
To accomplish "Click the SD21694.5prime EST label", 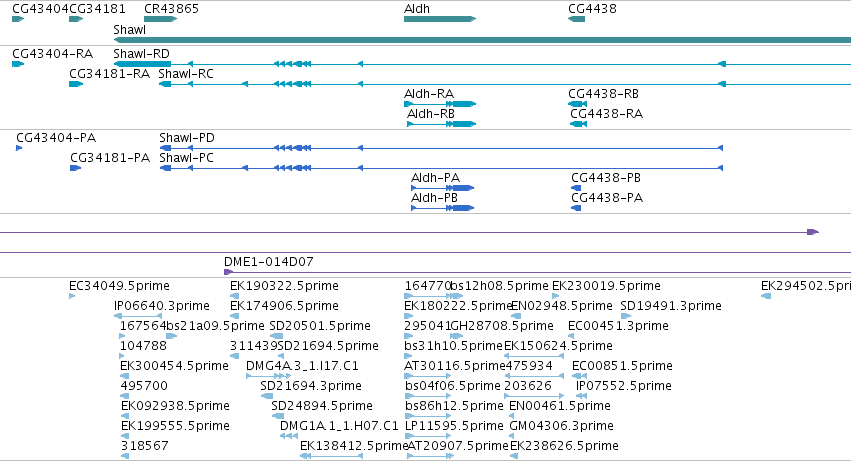I will click(x=328, y=346).
